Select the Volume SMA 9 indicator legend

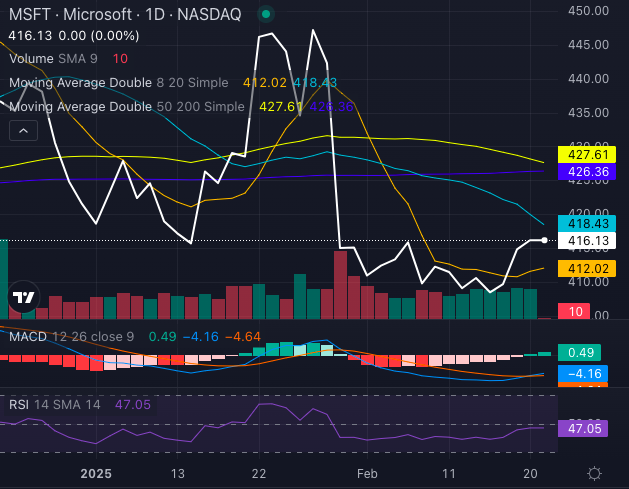tap(48, 60)
